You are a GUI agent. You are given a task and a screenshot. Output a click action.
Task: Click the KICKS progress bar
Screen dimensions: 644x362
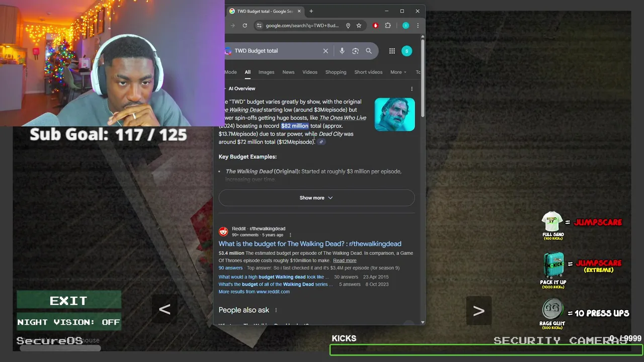[486, 350]
